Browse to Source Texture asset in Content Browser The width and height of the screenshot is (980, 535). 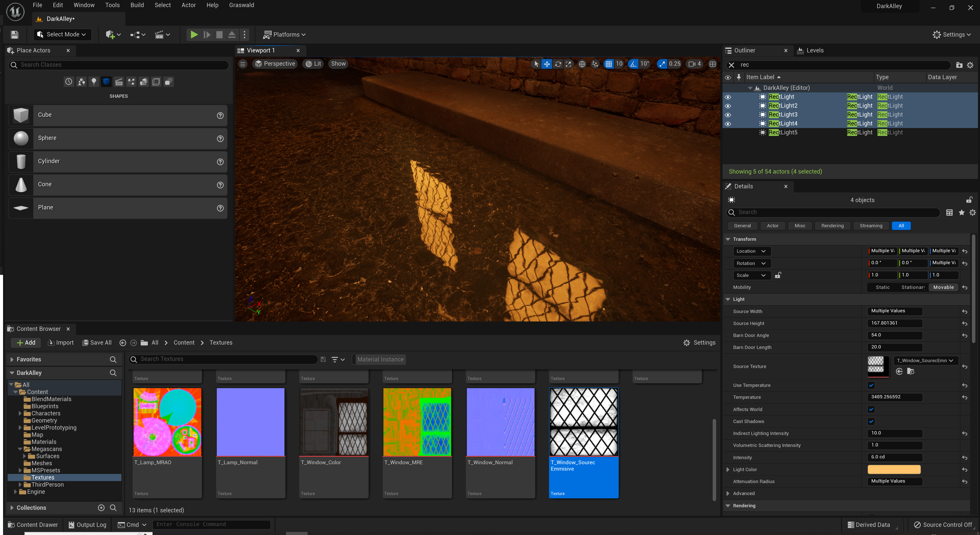(x=910, y=371)
